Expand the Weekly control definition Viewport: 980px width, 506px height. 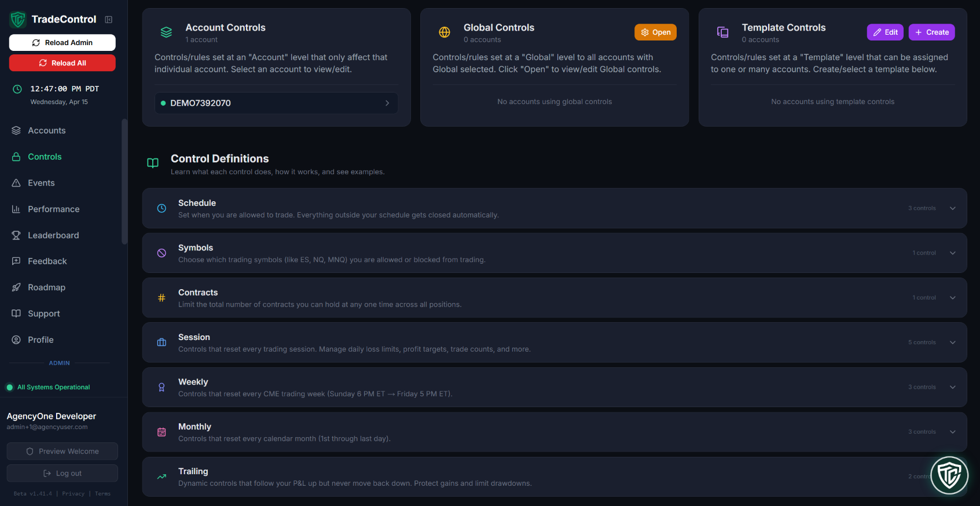pyautogui.click(x=953, y=387)
